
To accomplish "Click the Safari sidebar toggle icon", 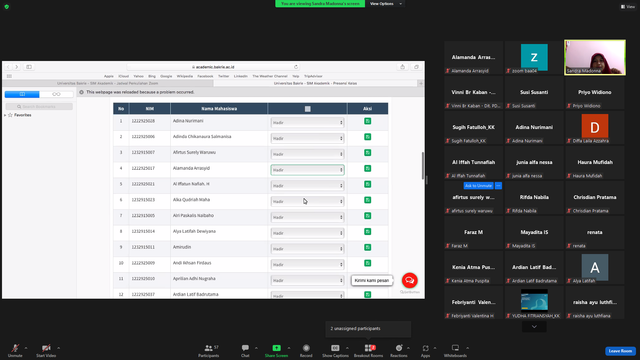I will 29,67.
